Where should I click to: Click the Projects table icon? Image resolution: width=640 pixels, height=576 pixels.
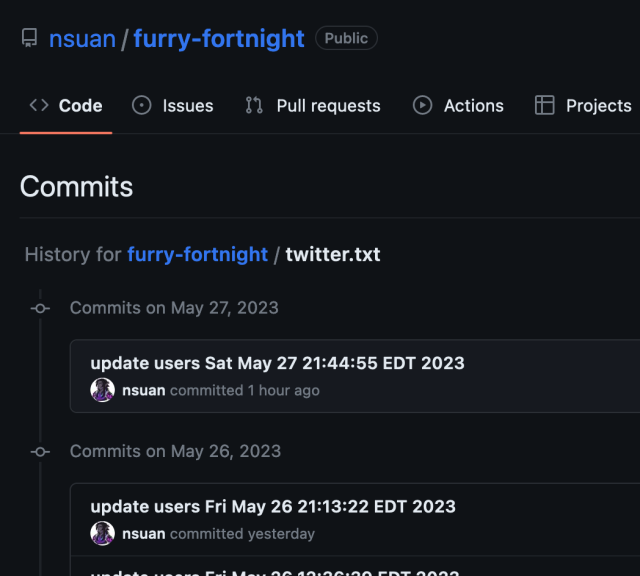click(x=545, y=105)
